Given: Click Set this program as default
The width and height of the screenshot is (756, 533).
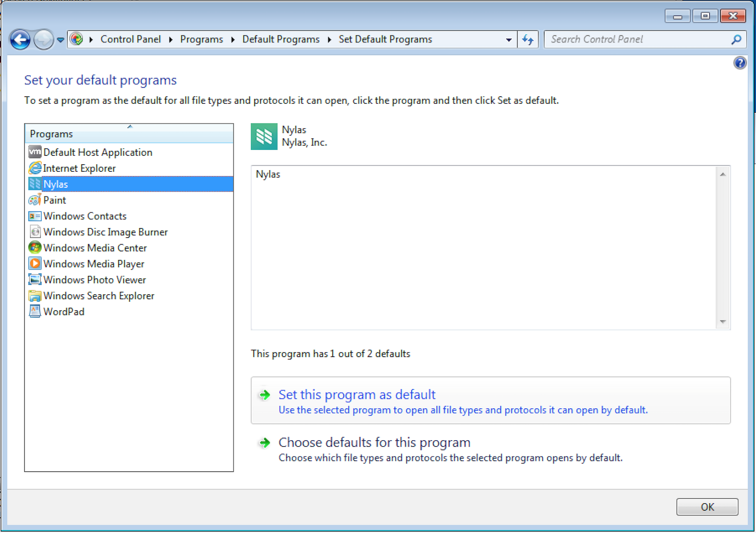Looking at the screenshot, I should click(357, 395).
